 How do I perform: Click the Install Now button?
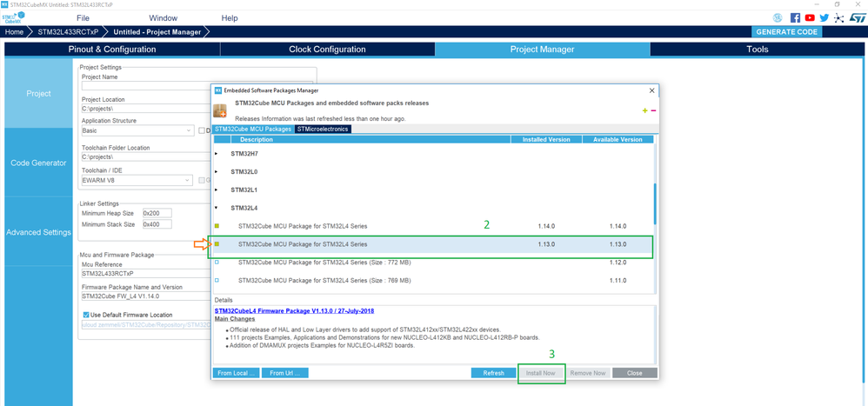[x=541, y=373]
